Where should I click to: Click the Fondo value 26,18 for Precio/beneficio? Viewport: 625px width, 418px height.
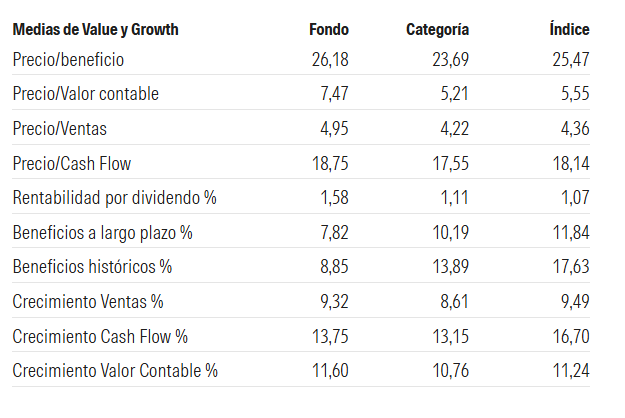(330, 60)
